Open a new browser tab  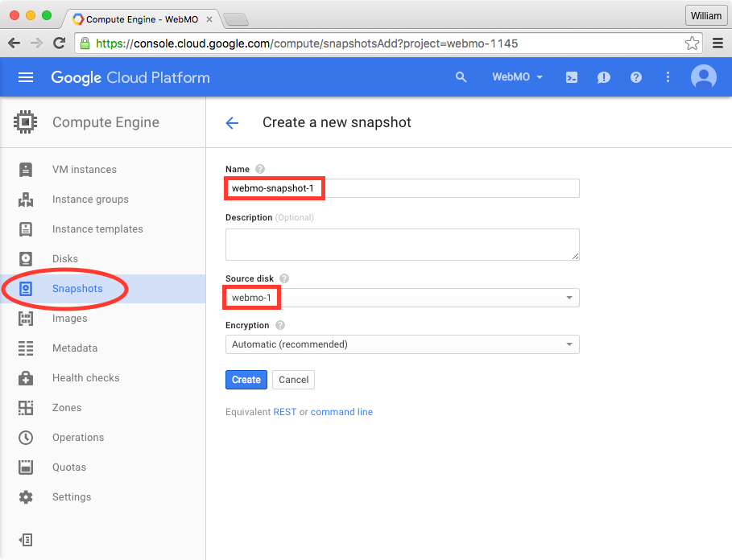point(236,19)
